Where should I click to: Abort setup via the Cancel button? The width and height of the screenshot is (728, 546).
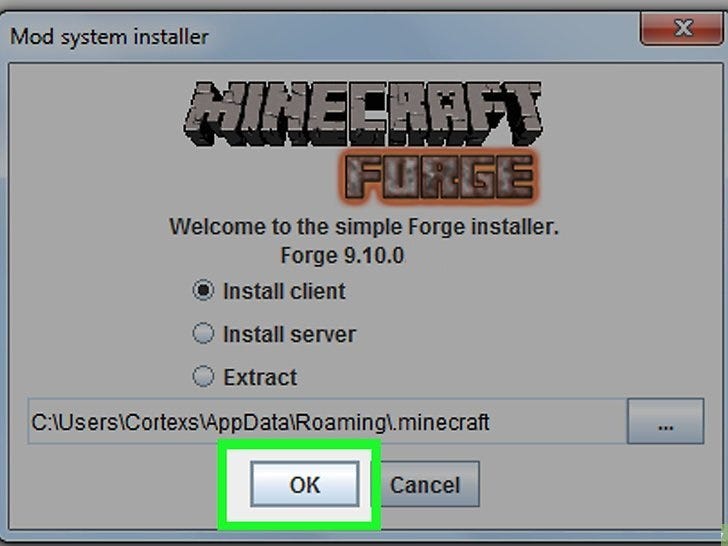click(426, 484)
